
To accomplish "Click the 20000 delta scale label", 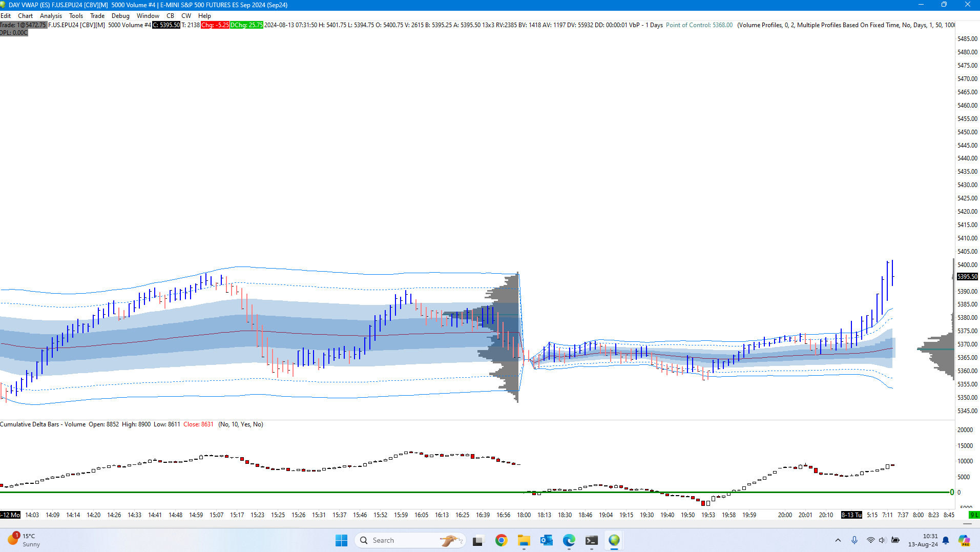I will tap(965, 430).
